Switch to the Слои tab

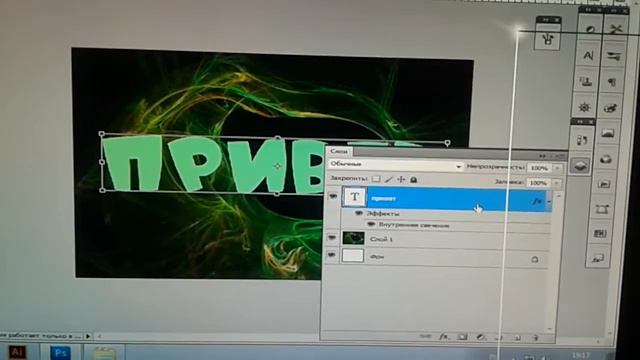pos(339,151)
